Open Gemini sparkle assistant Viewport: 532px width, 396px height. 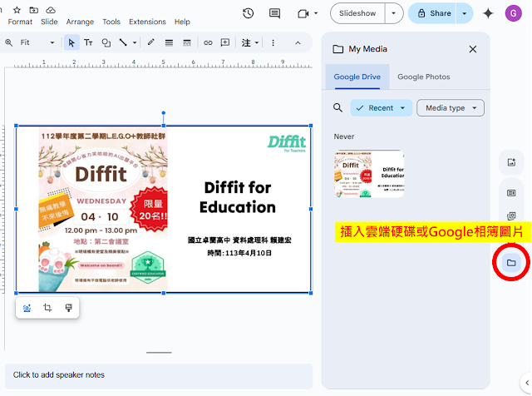pos(488,13)
